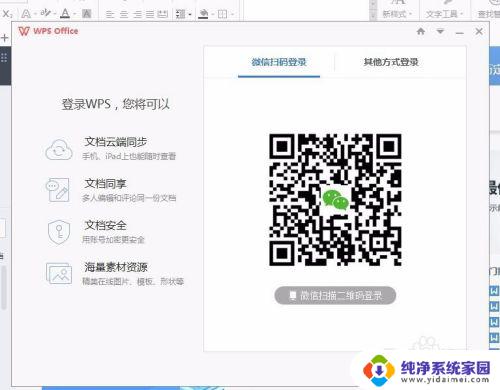Screen dimensions: 500x390
Task: Switch to the 其他方式登录 tab
Action: (x=391, y=62)
